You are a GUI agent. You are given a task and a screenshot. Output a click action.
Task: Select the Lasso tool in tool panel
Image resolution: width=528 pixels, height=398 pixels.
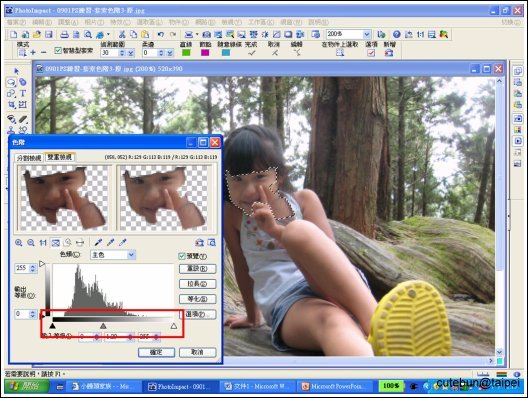11,82
